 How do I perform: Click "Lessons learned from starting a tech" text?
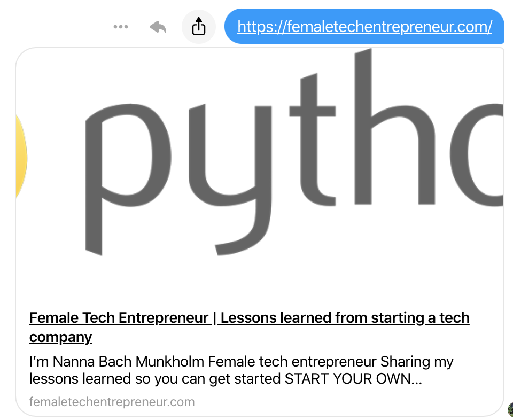(345, 317)
